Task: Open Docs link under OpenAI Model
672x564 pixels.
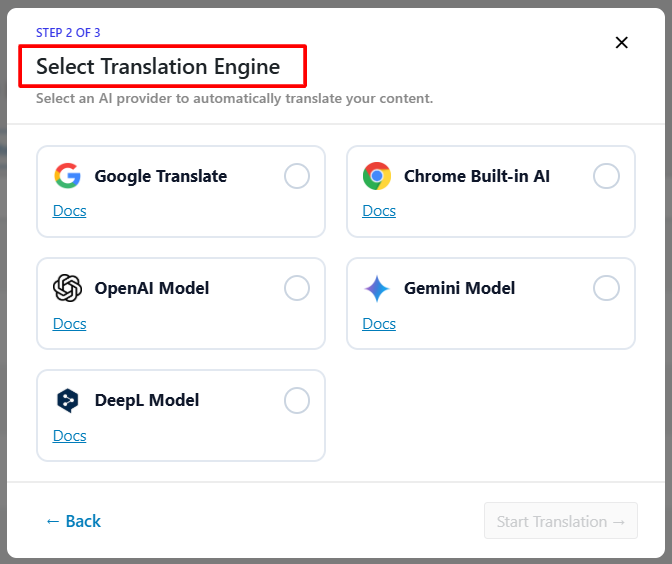Action: point(69,324)
